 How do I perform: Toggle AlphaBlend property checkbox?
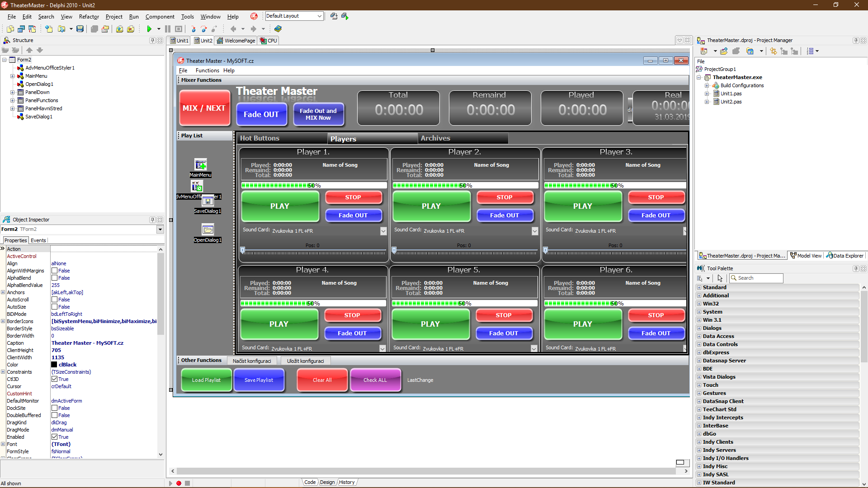click(x=54, y=278)
